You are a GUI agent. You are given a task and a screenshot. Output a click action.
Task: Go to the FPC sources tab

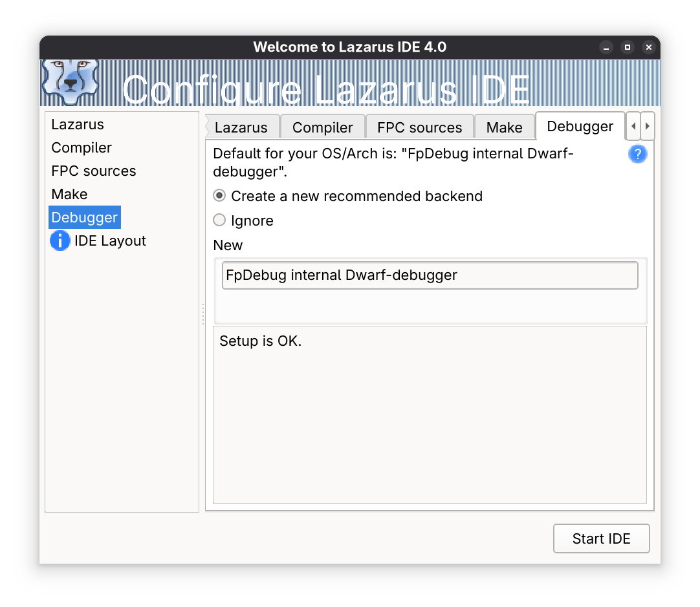tap(420, 127)
